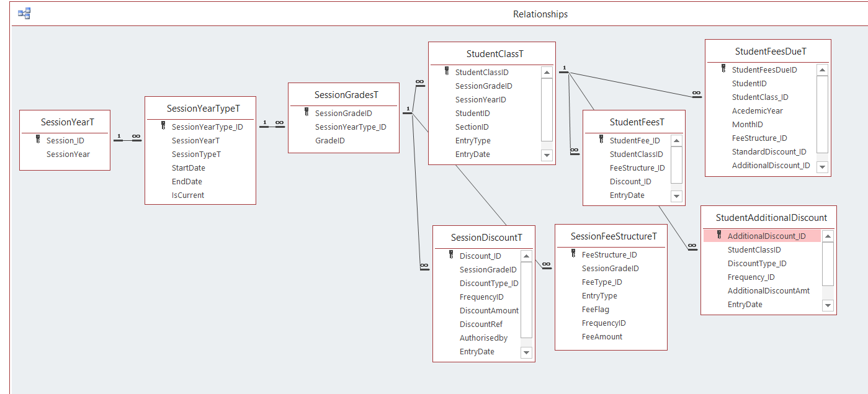Click the scroll-up arrow in StudentFeesDueT table
The image size is (868, 394).
tap(822, 70)
